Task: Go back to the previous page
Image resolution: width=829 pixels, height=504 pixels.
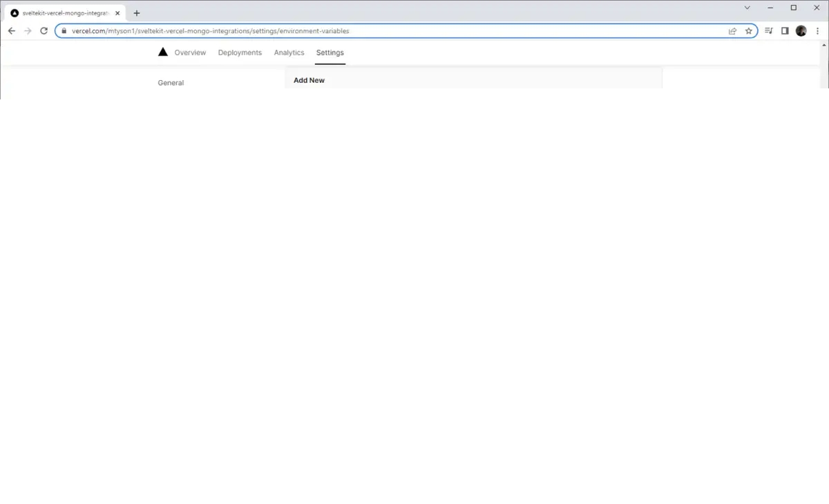Action: click(x=12, y=31)
